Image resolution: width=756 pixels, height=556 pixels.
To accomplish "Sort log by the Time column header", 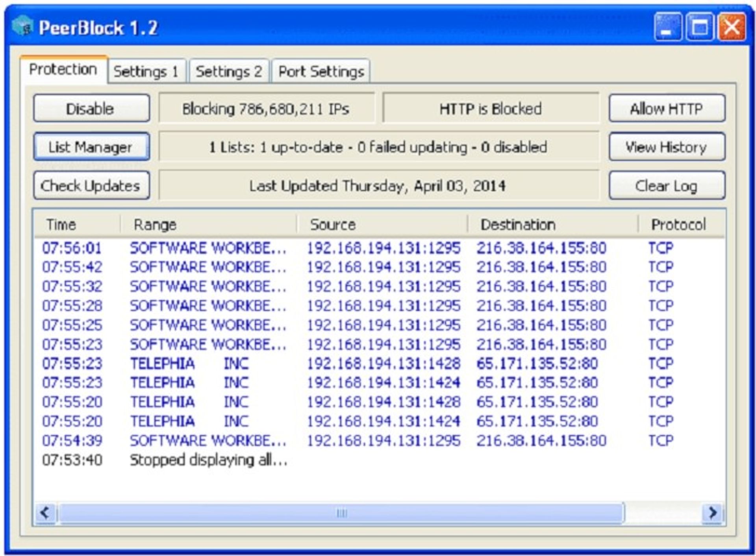I will click(77, 224).
